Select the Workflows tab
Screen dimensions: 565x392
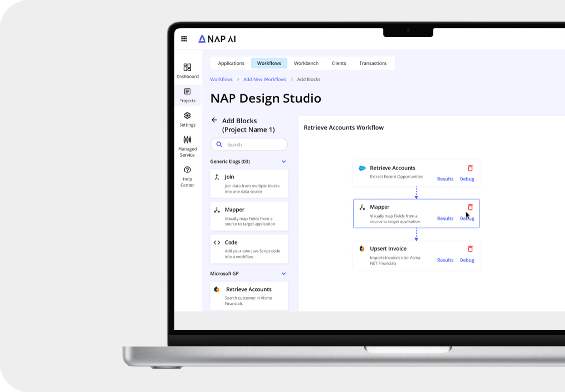coord(269,63)
